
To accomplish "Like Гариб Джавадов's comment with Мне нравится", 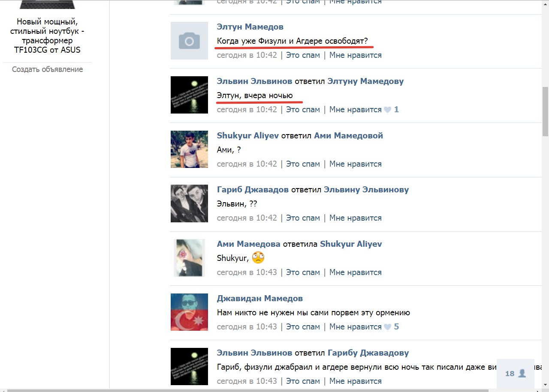I will [355, 218].
